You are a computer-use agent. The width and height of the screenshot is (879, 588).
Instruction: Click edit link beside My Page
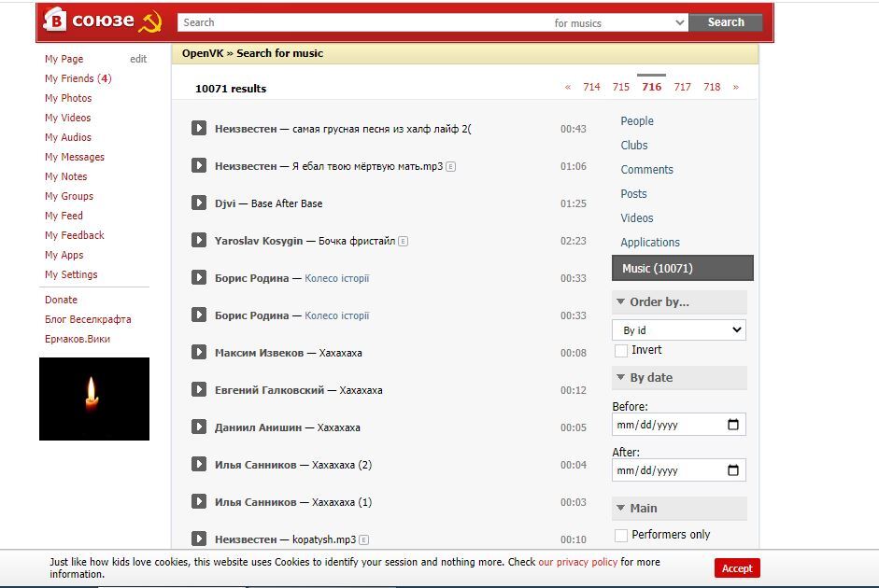138,59
